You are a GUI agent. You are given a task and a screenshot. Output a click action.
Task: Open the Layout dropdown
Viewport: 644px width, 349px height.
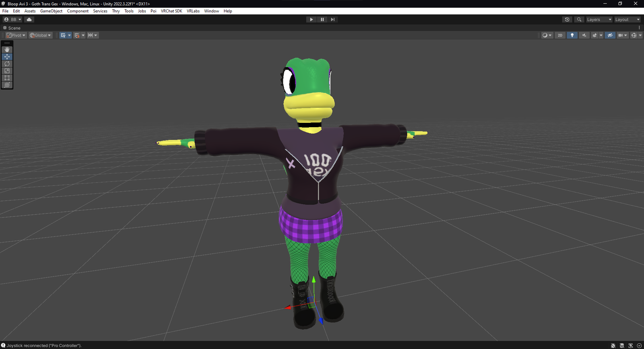click(x=627, y=19)
